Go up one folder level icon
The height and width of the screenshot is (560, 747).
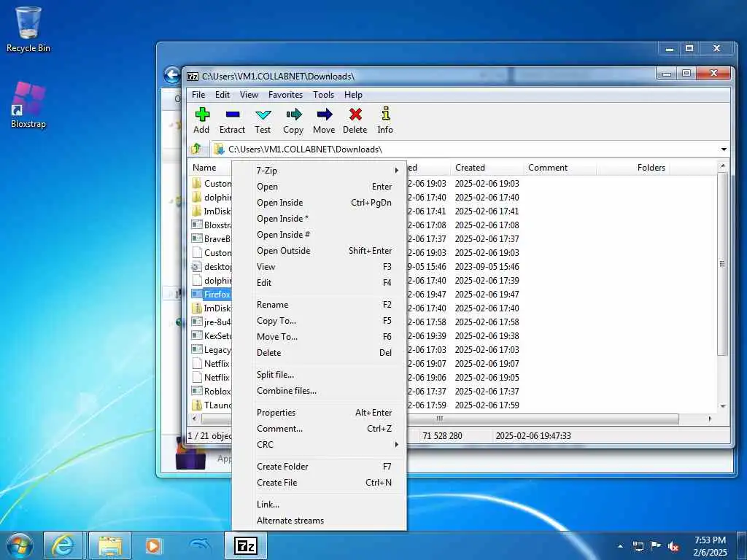click(x=196, y=149)
